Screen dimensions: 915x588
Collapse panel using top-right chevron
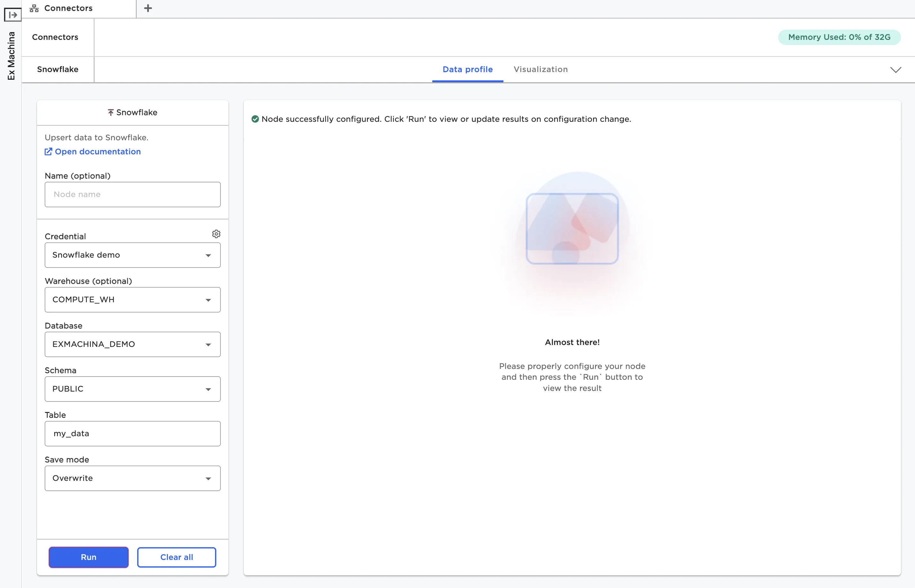pyautogui.click(x=896, y=70)
